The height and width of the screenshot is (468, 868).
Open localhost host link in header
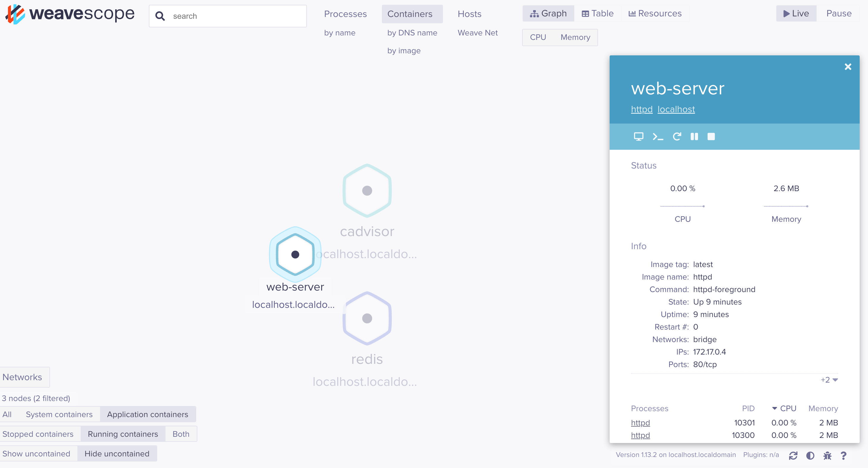click(x=676, y=109)
